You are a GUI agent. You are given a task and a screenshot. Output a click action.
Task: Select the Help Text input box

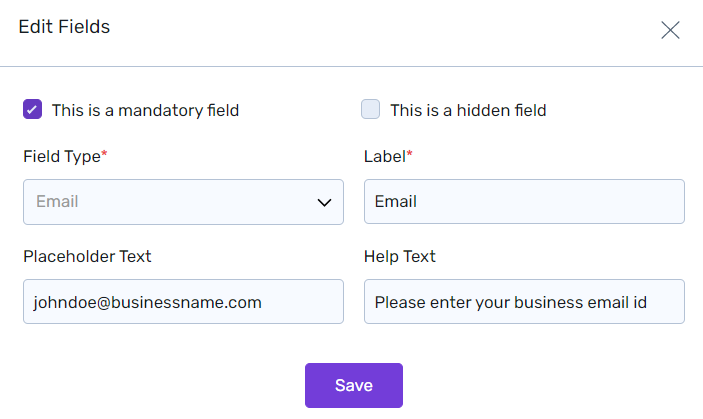[x=524, y=302]
